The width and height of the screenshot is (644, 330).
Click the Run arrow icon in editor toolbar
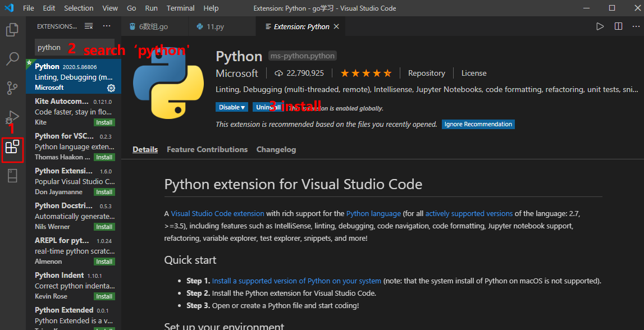(x=600, y=26)
